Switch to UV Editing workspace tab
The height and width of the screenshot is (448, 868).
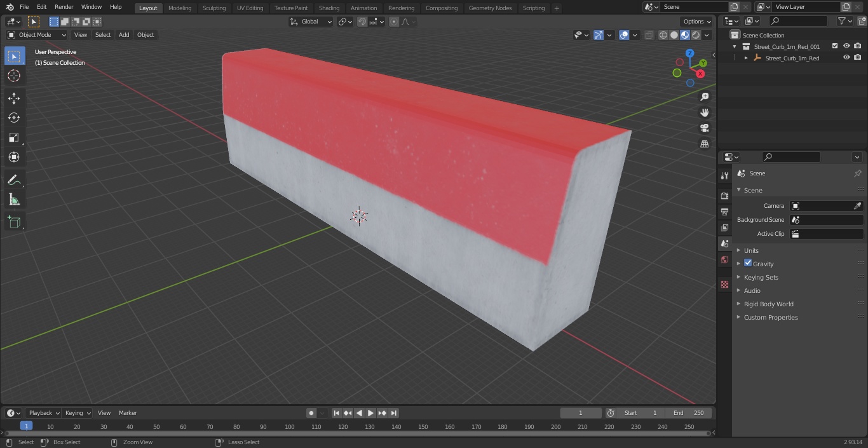point(250,8)
